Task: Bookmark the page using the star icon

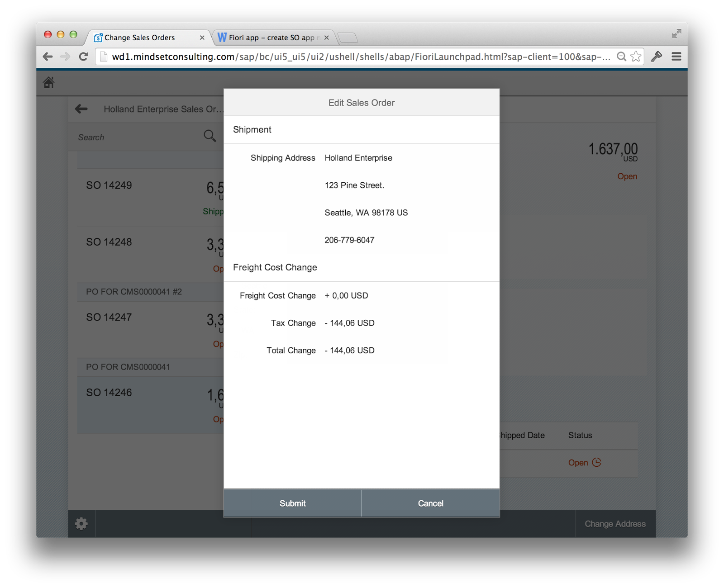Action: (x=635, y=56)
